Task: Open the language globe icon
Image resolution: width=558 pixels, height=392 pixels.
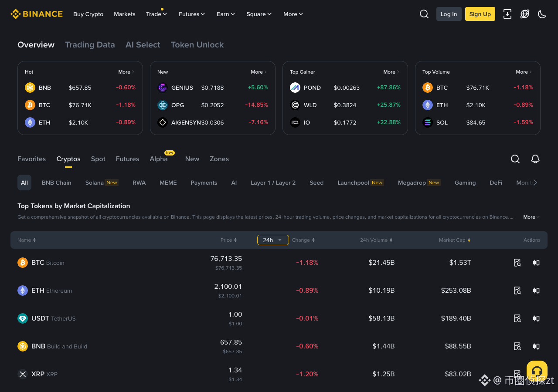Action: click(525, 14)
